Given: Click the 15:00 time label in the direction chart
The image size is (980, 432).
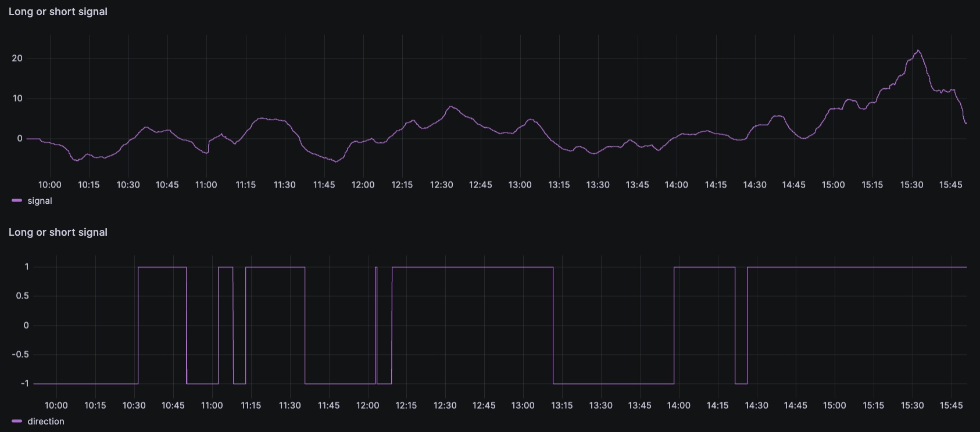Looking at the screenshot, I should 834,405.
